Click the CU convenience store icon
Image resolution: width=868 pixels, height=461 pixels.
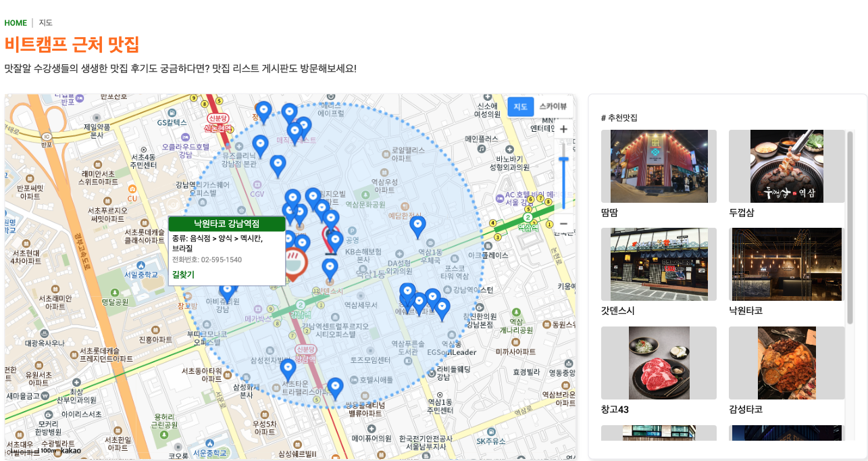click(132, 189)
